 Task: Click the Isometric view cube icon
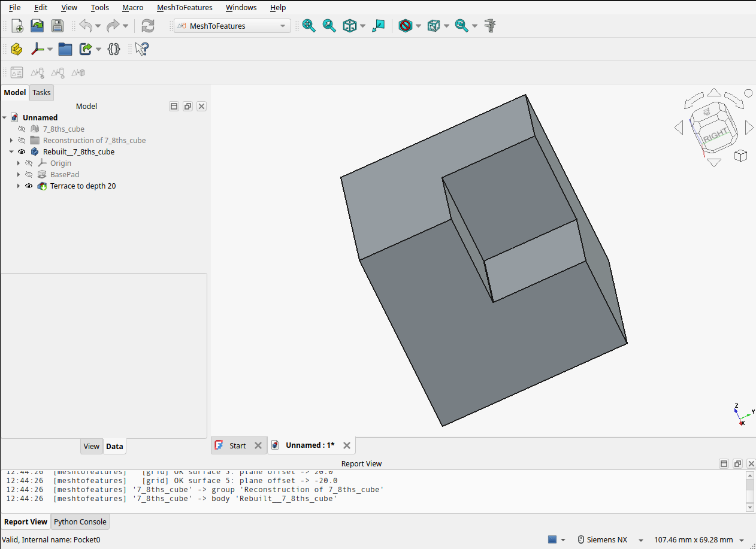350,26
